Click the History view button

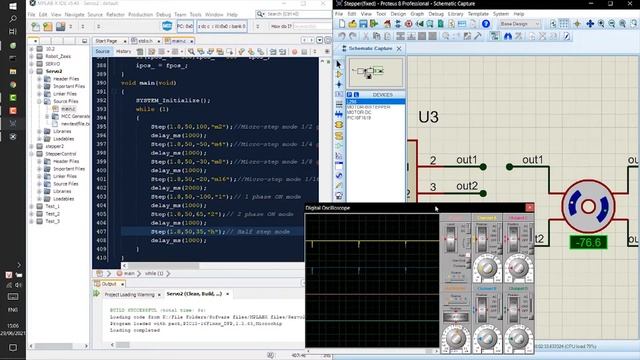pos(123,51)
